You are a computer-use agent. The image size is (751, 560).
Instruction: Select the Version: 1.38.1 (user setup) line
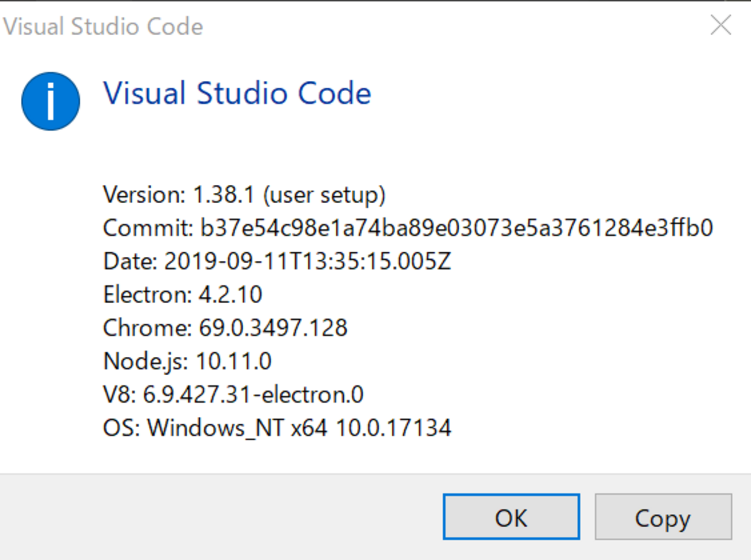(x=244, y=195)
